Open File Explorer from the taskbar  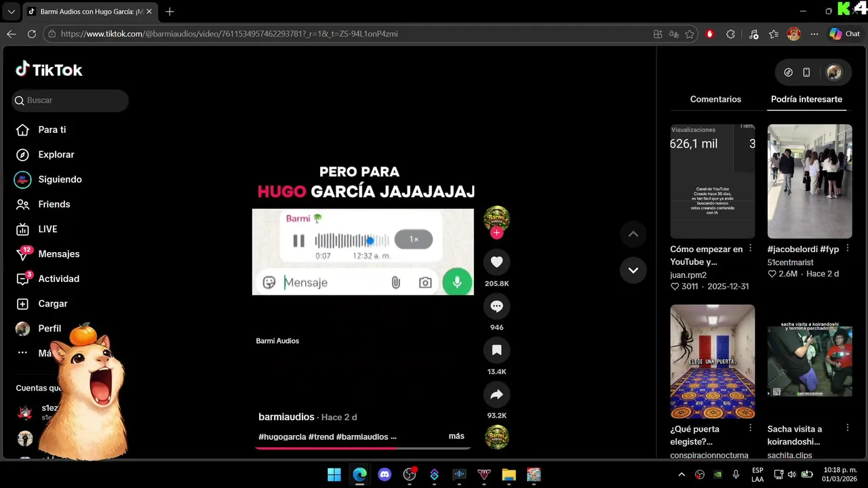pyautogui.click(x=509, y=474)
